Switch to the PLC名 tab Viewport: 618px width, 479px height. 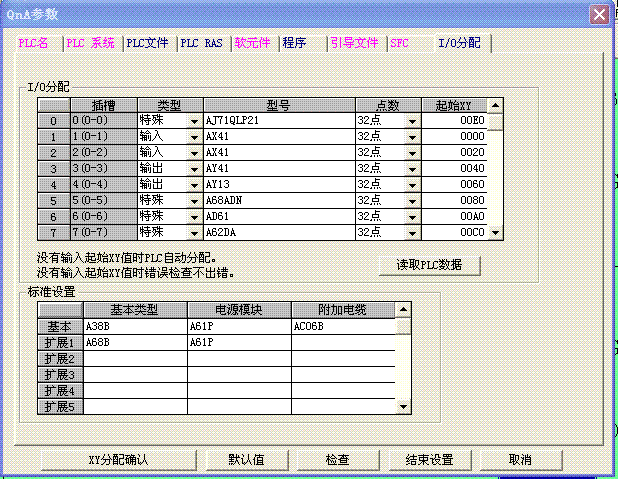point(33,43)
